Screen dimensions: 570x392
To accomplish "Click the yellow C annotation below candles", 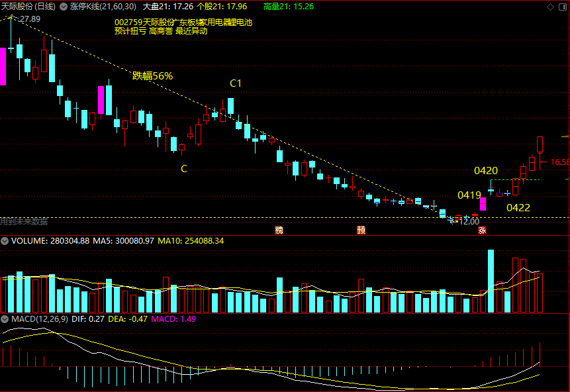I will [184, 169].
